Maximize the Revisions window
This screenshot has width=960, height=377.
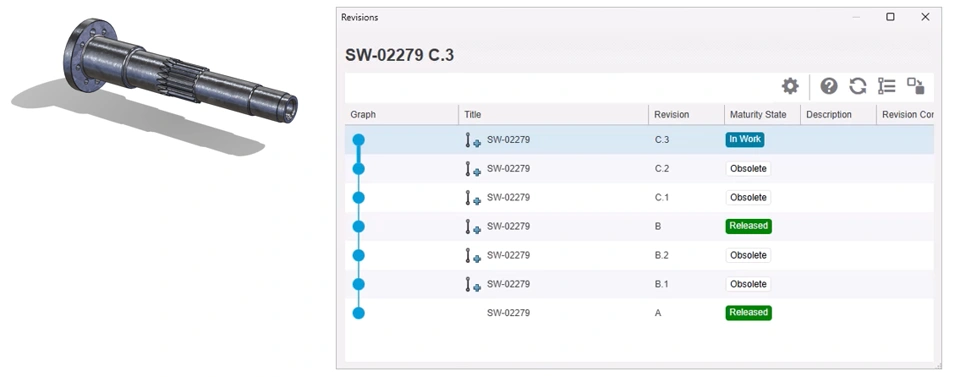(890, 17)
